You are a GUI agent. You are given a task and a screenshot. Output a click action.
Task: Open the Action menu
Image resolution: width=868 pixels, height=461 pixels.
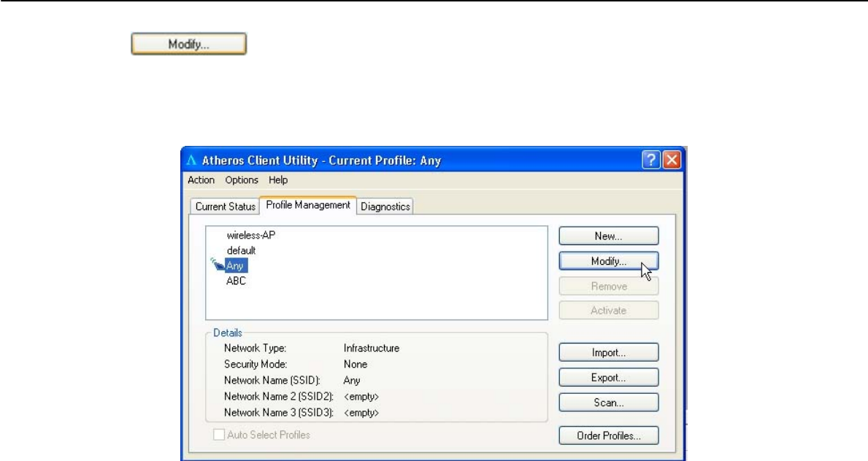tap(201, 180)
